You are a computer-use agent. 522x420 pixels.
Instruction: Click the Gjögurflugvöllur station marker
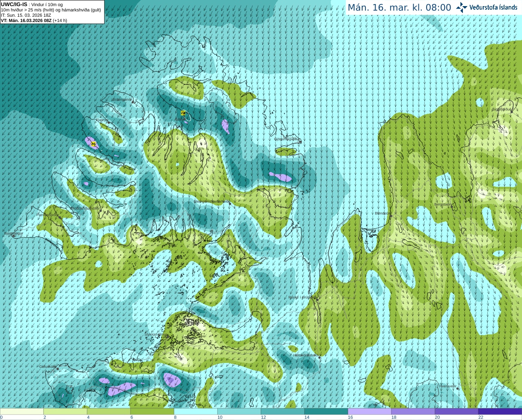click(300, 141)
